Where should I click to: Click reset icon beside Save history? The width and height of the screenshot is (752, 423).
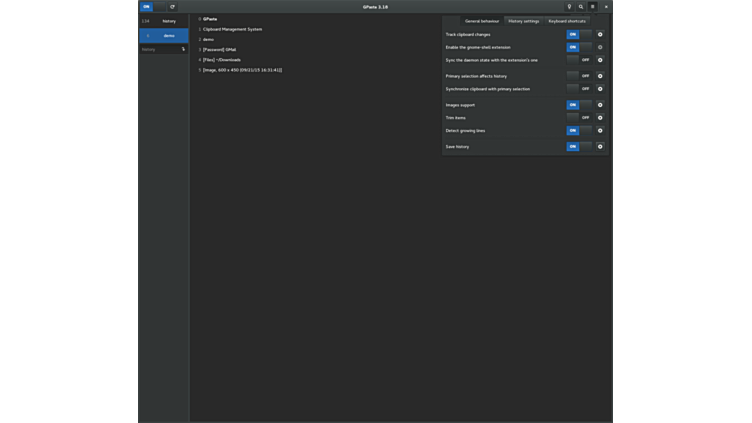coord(600,147)
